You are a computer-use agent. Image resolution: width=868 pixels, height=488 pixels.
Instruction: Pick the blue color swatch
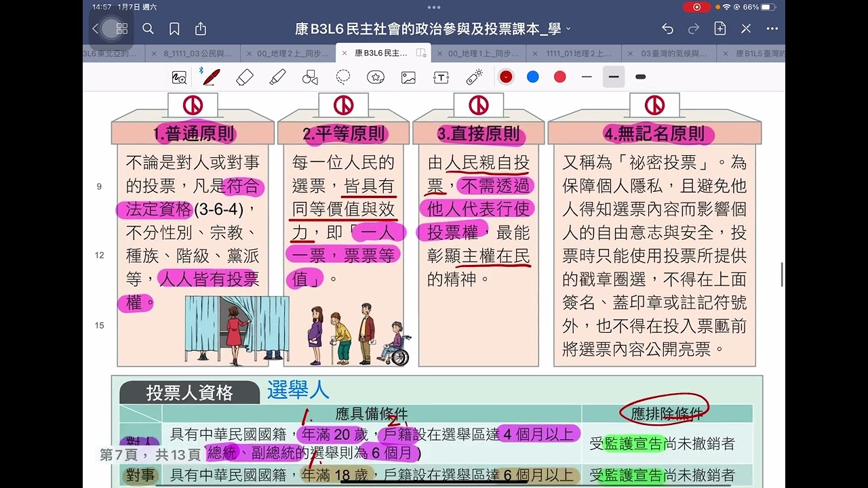click(533, 77)
